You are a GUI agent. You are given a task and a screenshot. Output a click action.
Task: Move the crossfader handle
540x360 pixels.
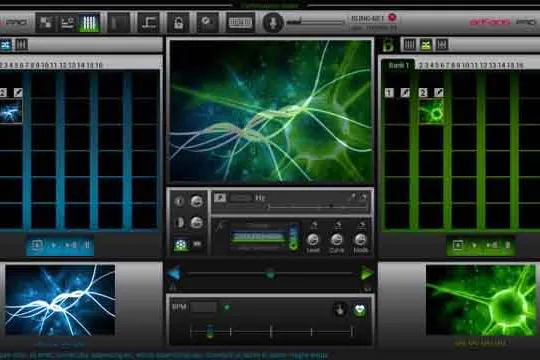click(x=270, y=274)
